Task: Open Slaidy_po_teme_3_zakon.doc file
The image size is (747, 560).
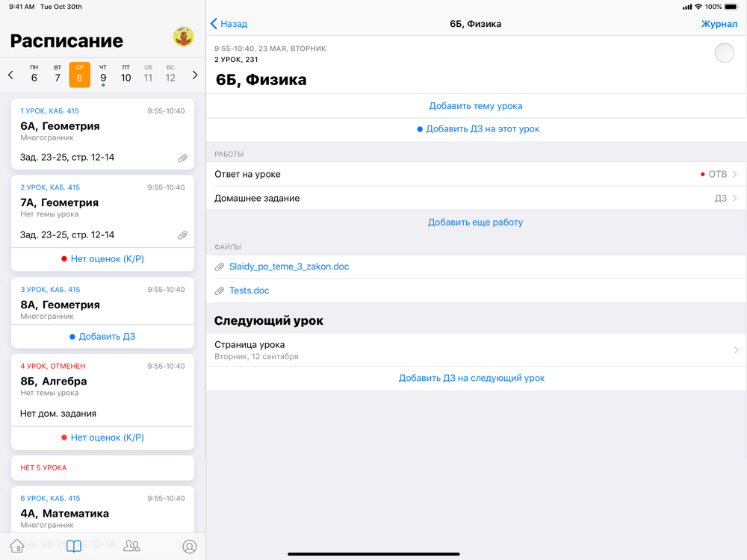Action: click(x=288, y=267)
